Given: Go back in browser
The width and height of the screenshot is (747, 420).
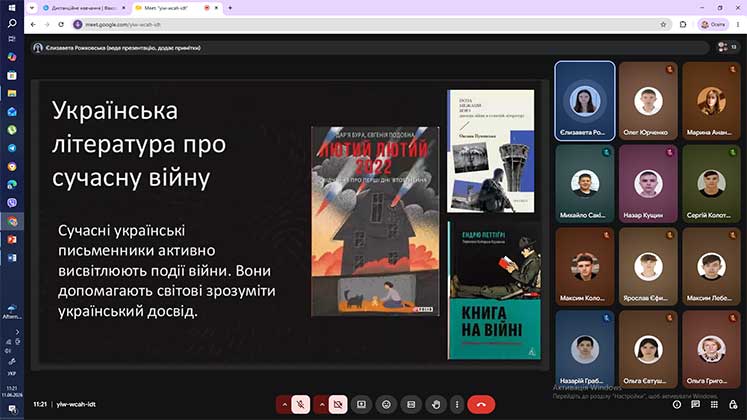Looking at the screenshot, I should 33,24.
